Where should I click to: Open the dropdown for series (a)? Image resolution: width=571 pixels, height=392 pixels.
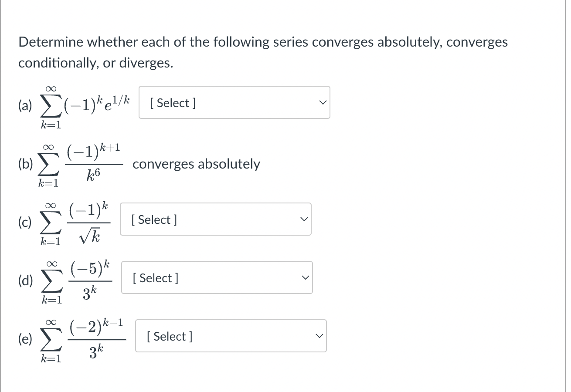tap(234, 102)
